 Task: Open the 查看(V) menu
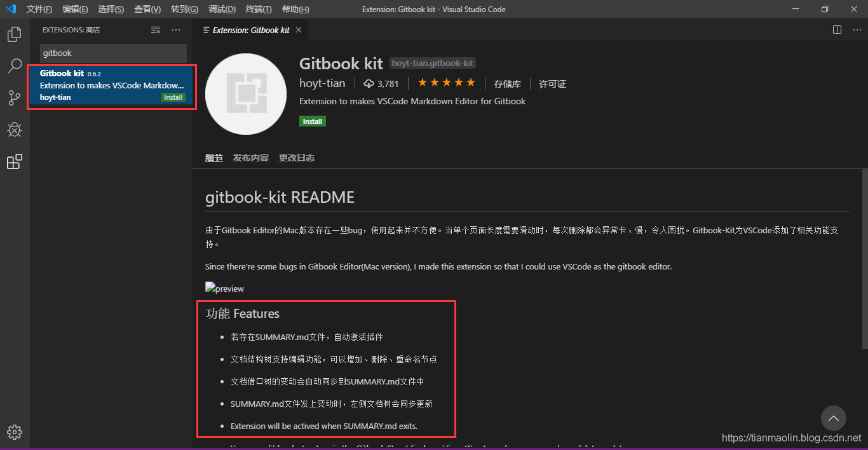147,9
